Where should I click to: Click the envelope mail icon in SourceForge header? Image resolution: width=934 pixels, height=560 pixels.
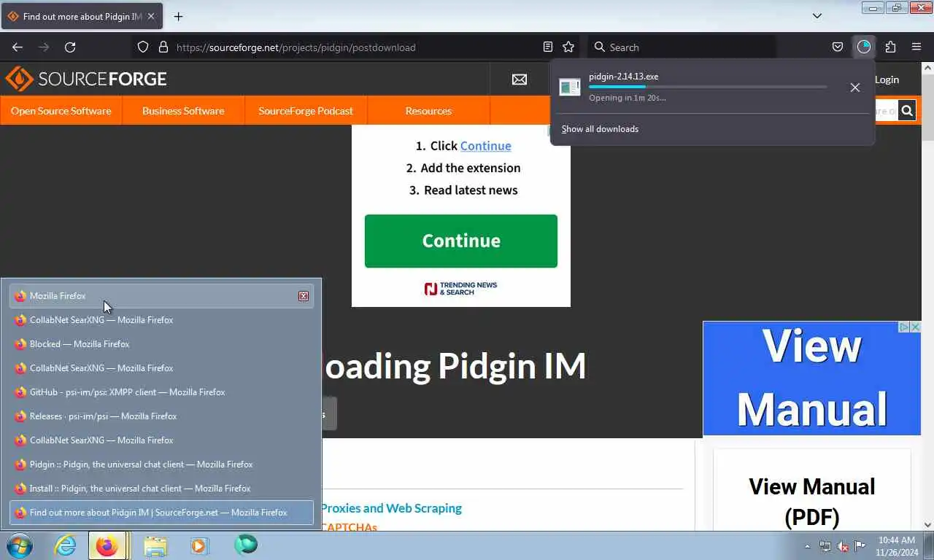click(x=520, y=79)
